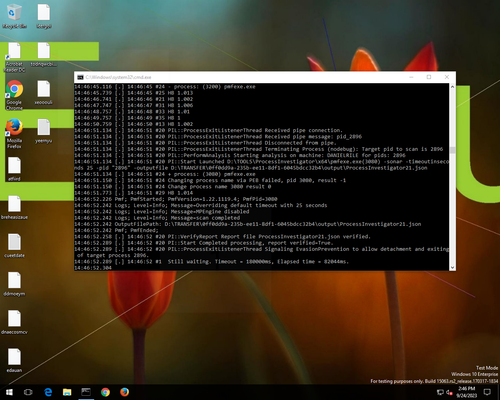Click the console scrollbar down arrow
The width and height of the screenshot is (500, 400).
(452, 267)
